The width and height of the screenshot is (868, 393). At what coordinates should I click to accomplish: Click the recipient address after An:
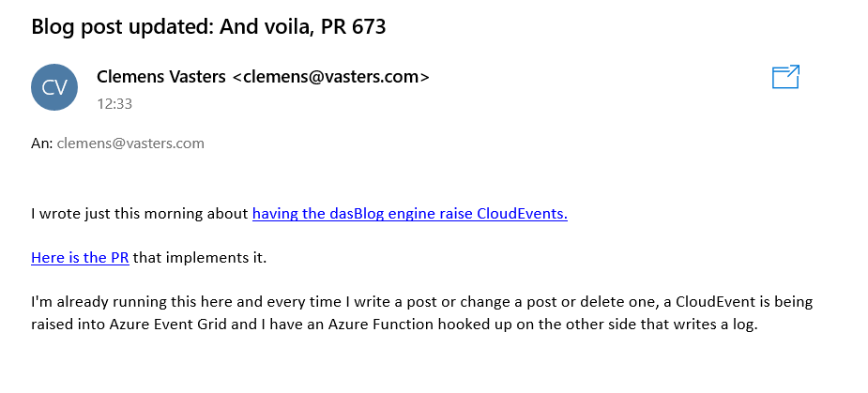point(130,144)
